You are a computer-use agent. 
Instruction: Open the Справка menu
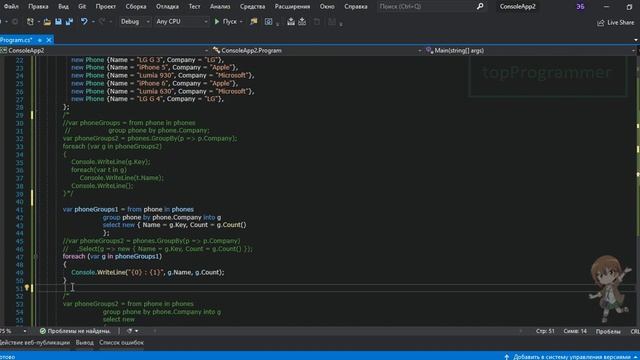(356, 7)
